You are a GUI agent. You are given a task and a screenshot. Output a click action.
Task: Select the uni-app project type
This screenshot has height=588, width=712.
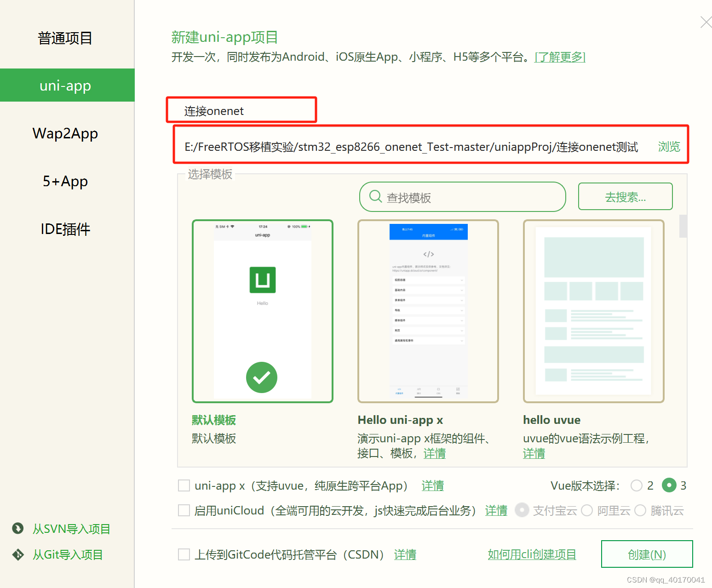pos(67,85)
